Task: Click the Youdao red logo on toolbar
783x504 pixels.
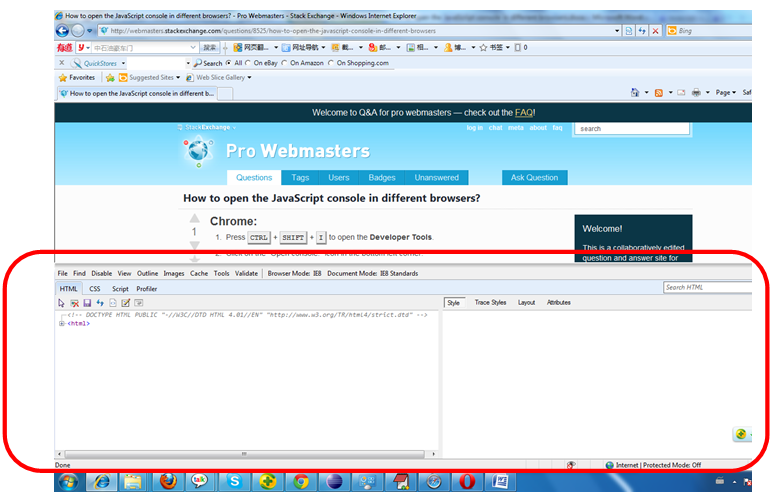Action: pos(64,48)
